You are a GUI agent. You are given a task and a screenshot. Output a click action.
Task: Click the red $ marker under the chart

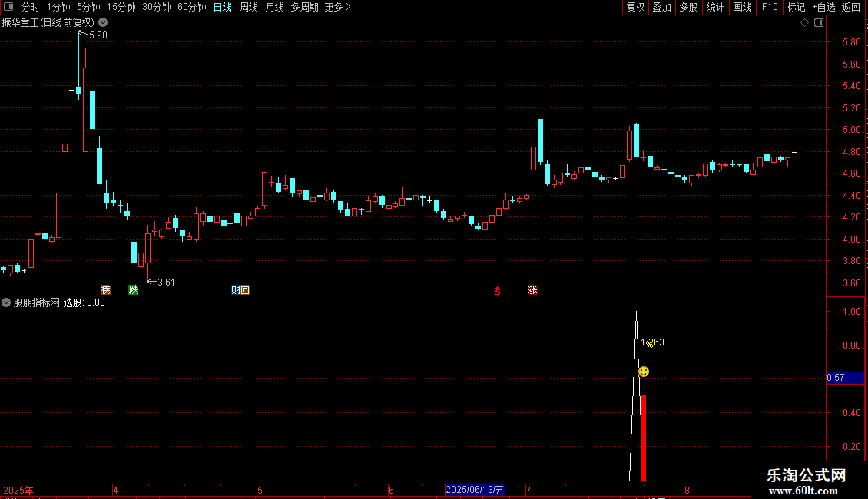point(498,291)
